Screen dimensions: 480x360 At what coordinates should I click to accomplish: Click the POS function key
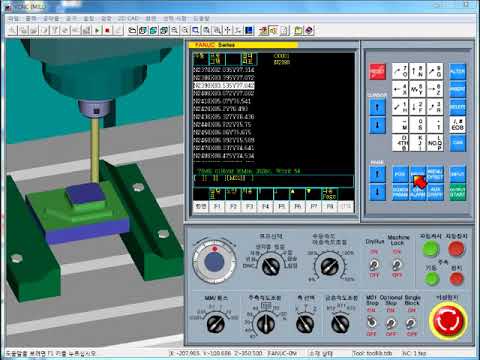[400, 174]
